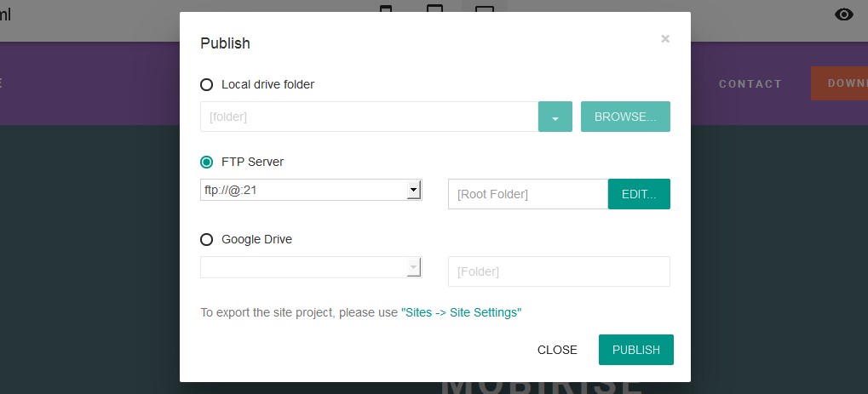This screenshot has height=394, width=868.
Task: Click the PUBLISH button
Action: click(636, 350)
